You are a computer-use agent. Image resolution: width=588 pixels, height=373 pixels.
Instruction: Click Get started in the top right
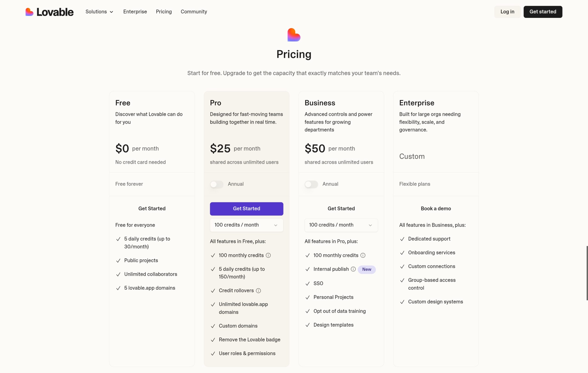[x=543, y=11]
